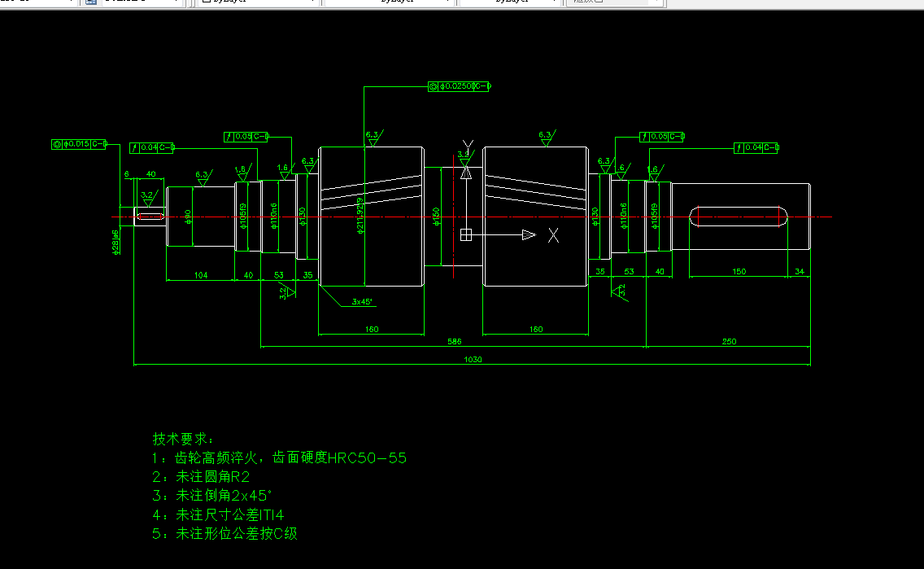The height and width of the screenshot is (569, 924).
Task: Click the 3x45° chamfer leader note
Action: click(360, 300)
